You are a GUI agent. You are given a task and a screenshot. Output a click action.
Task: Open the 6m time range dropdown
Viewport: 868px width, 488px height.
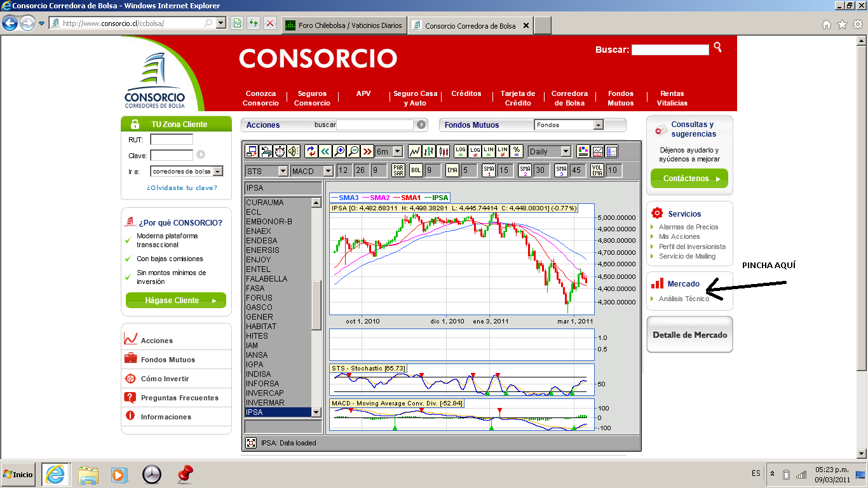[389, 151]
